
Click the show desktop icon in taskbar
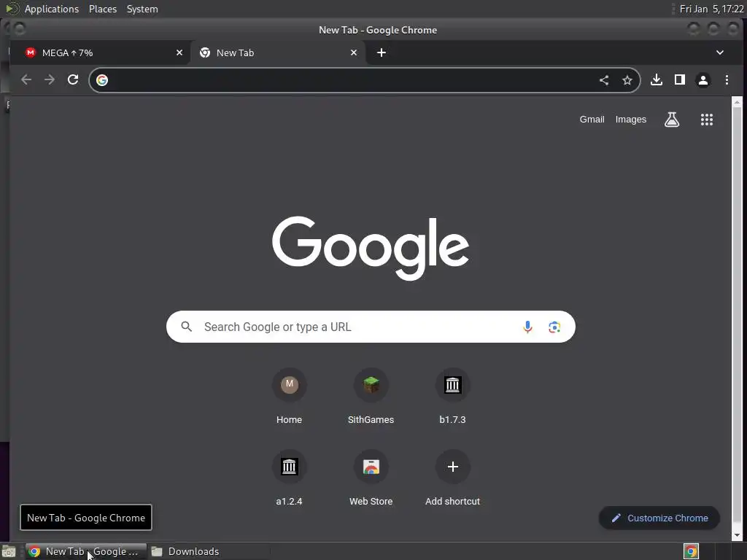pyautogui.click(x=9, y=551)
